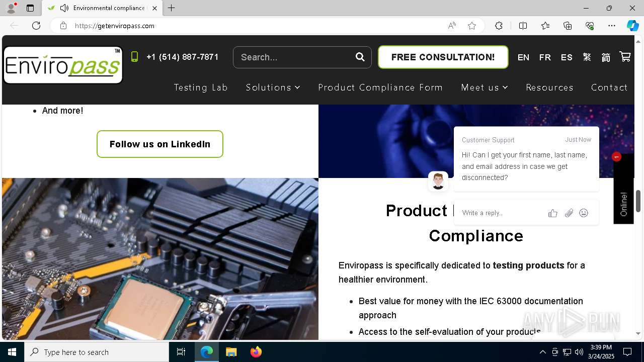Switch to Simplified Chinese language
644x362 pixels.
click(606, 57)
